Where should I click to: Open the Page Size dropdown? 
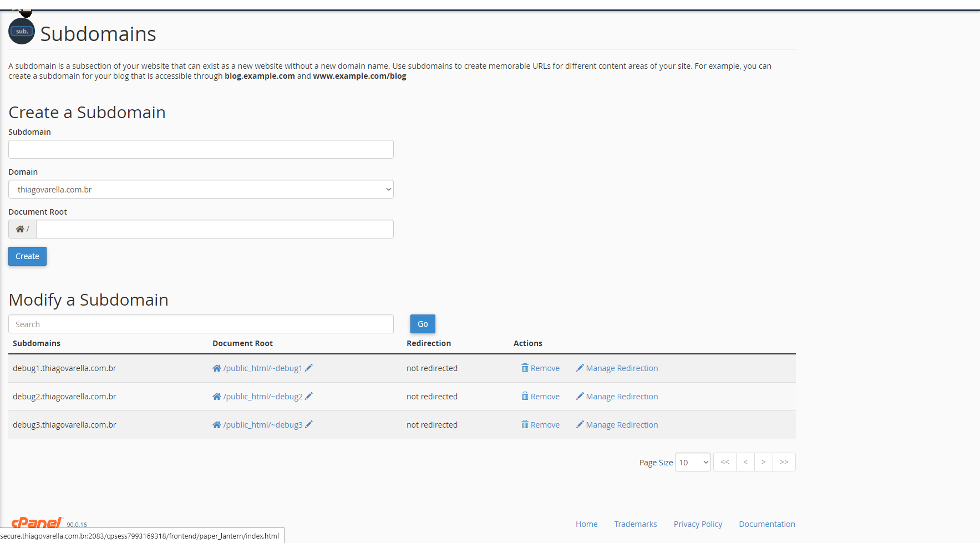point(693,462)
